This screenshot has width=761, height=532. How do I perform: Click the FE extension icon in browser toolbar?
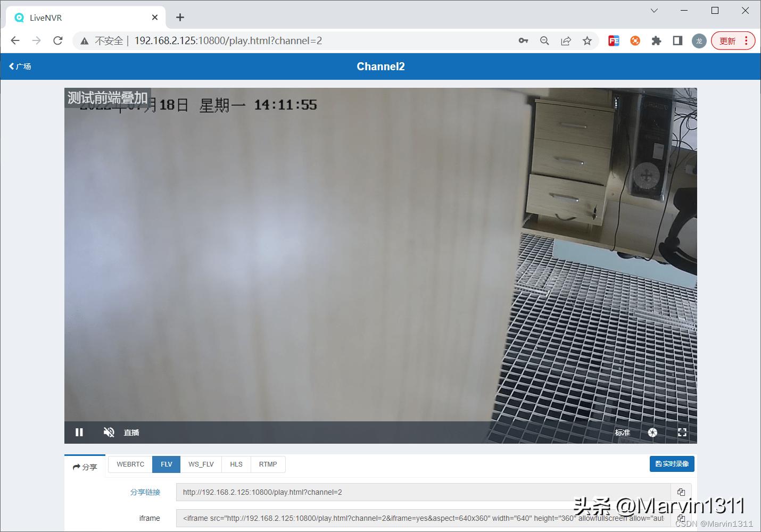(614, 40)
